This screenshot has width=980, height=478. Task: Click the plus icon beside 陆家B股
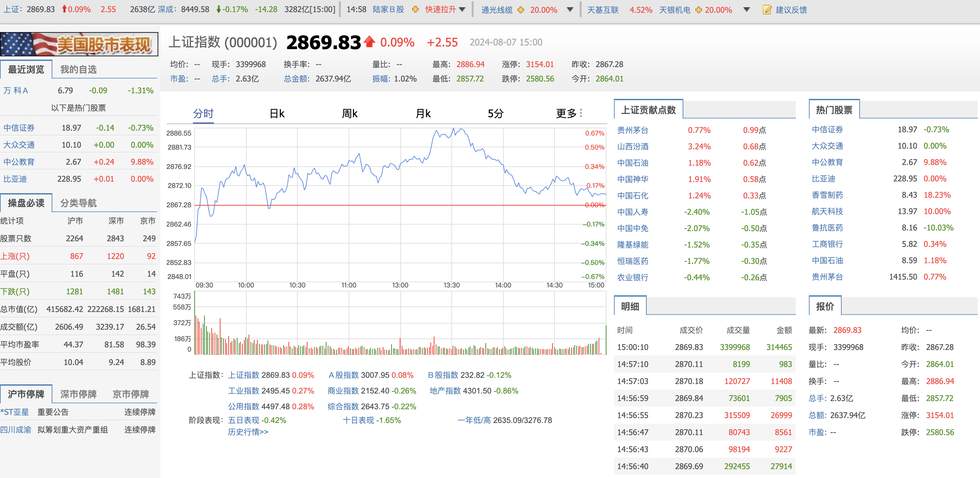[x=415, y=9]
